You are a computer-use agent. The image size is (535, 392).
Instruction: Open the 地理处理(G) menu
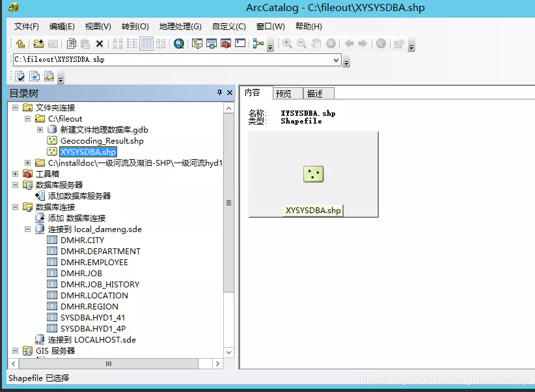[x=180, y=27]
